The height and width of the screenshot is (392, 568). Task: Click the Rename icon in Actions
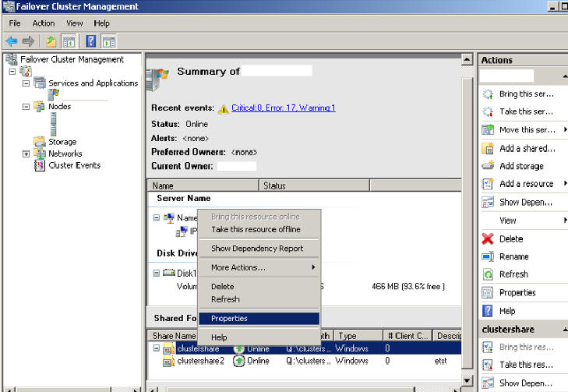[x=488, y=256]
